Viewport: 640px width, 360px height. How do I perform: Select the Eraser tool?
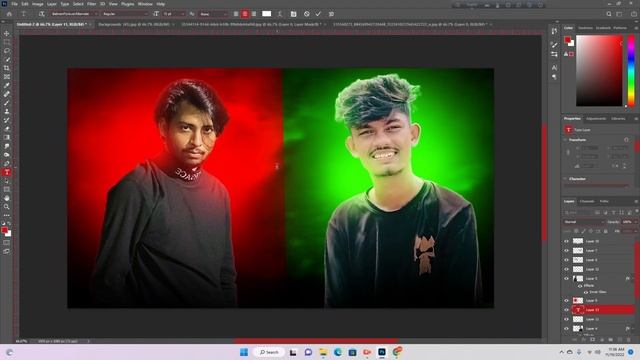7,129
